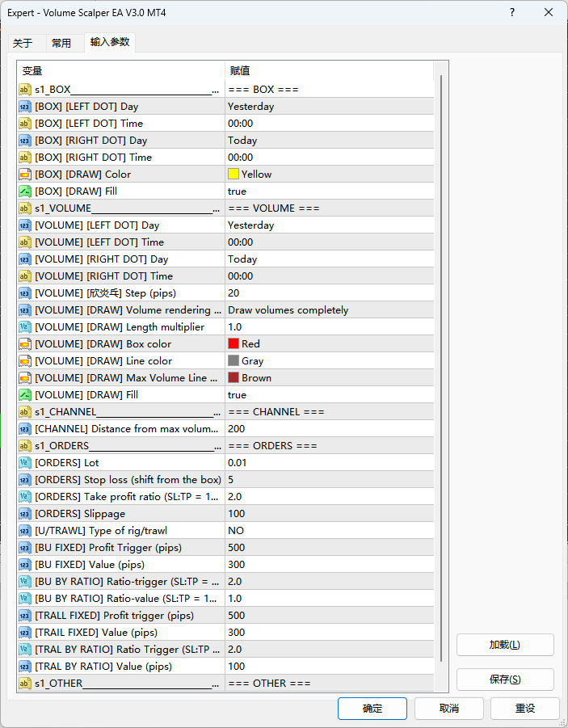
Task: Click the string icon beside s1_VOLUME row
Action: (24, 208)
